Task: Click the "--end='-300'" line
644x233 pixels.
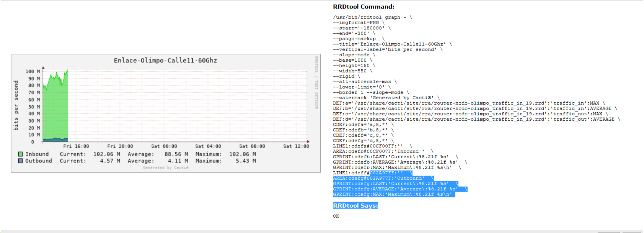Action: (354, 33)
